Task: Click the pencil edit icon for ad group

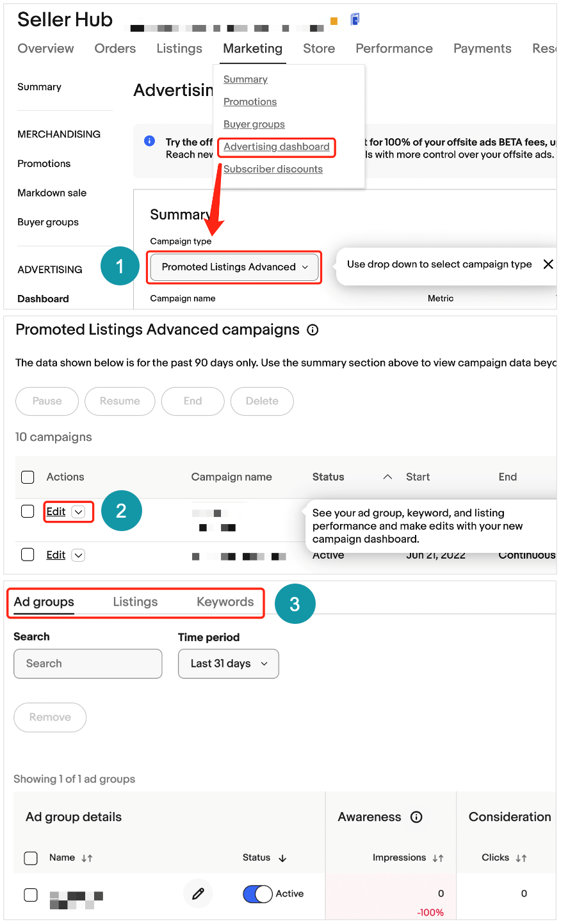Action: coord(198,893)
